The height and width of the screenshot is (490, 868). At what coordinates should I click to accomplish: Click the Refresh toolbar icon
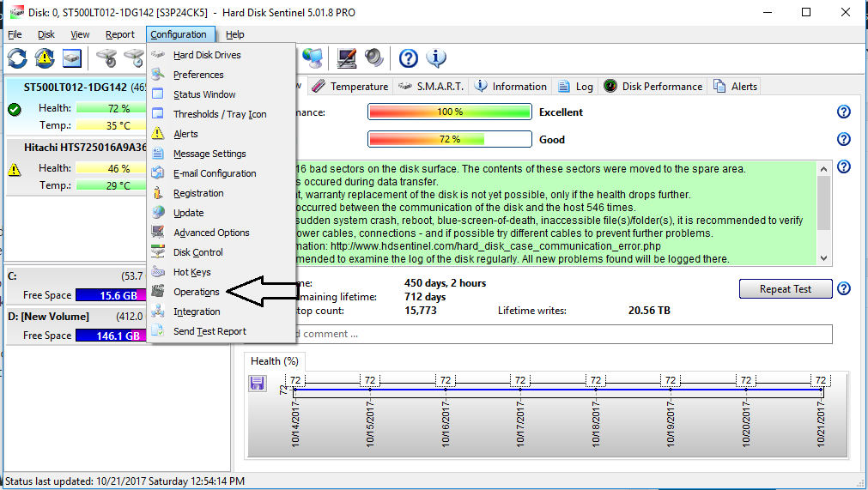pos(17,57)
